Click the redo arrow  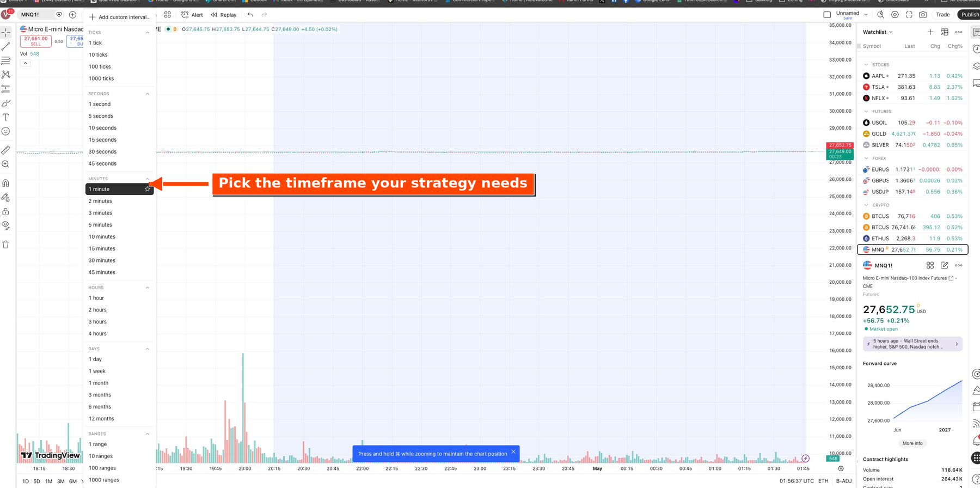(265, 15)
